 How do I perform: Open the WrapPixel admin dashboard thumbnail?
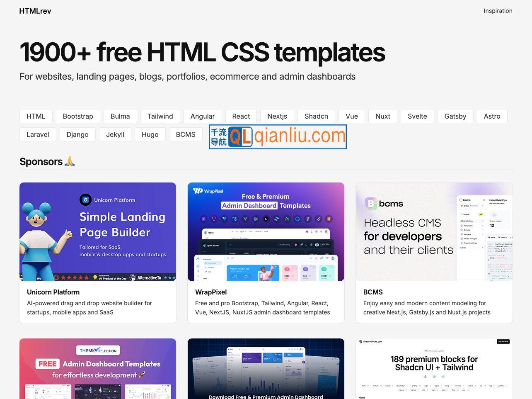click(266, 232)
